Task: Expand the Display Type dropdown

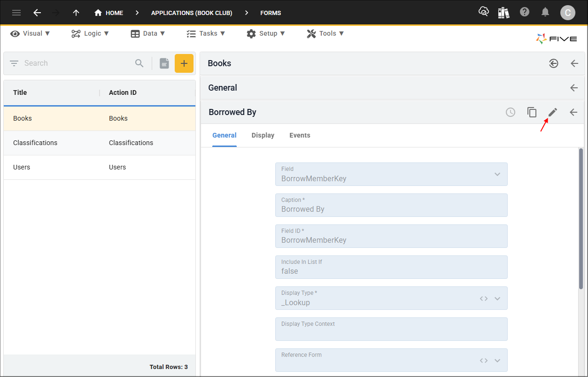Action: [x=497, y=299]
